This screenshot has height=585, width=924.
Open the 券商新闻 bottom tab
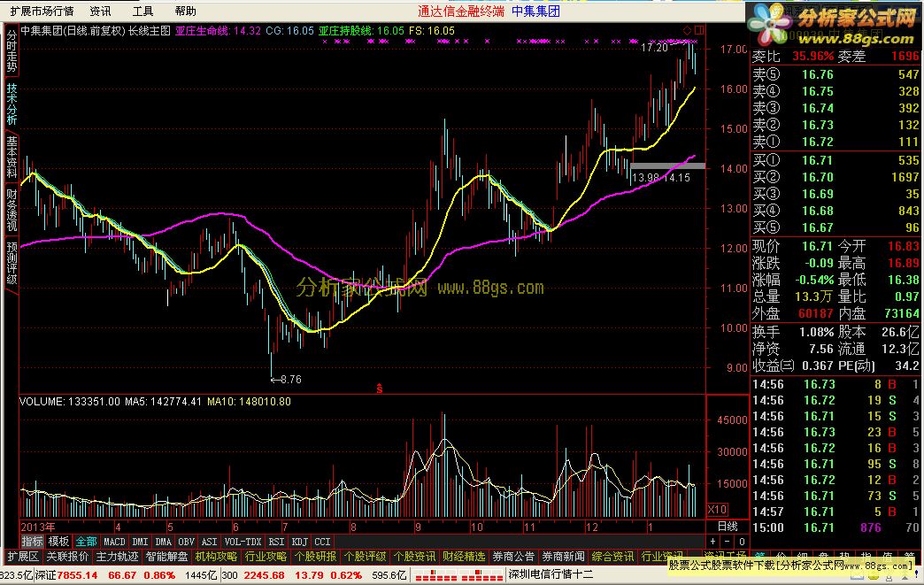[x=563, y=556]
